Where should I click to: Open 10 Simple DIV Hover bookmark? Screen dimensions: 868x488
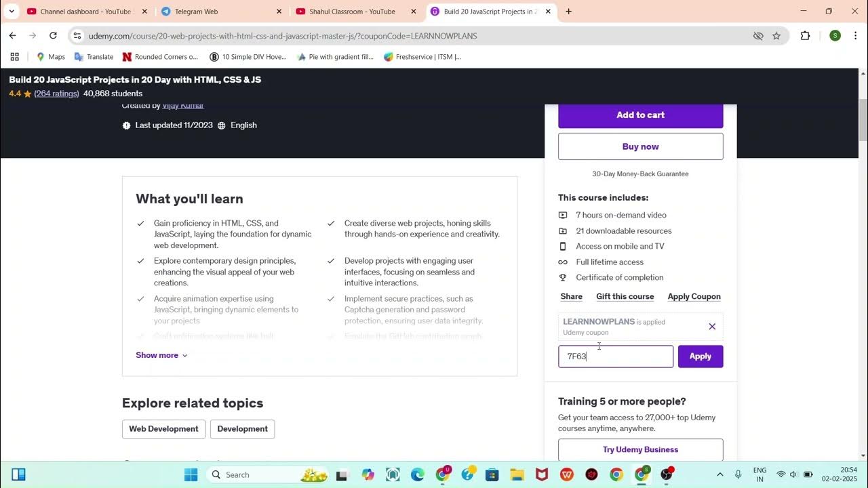coord(248,57)
